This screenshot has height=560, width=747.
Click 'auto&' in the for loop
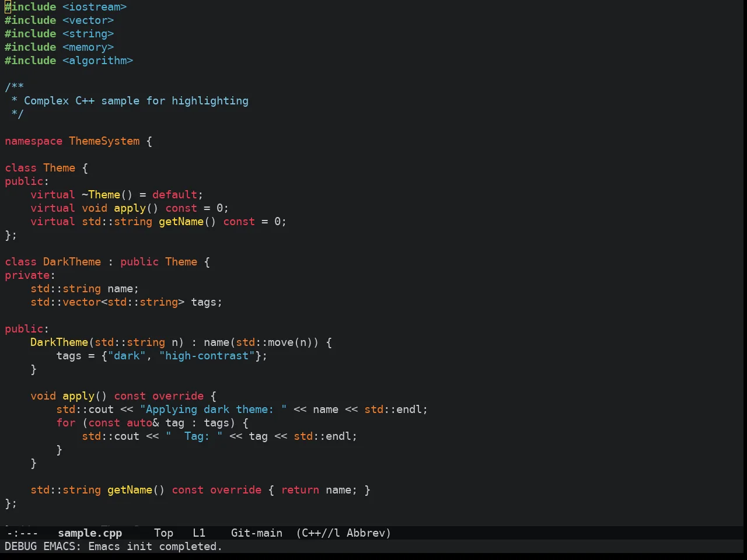pos(143,423)
